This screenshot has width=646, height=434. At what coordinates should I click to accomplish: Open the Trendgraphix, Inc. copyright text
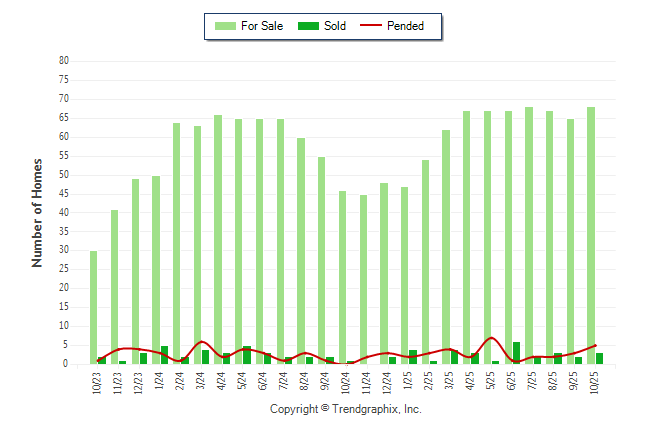click(x=346, y=410)
